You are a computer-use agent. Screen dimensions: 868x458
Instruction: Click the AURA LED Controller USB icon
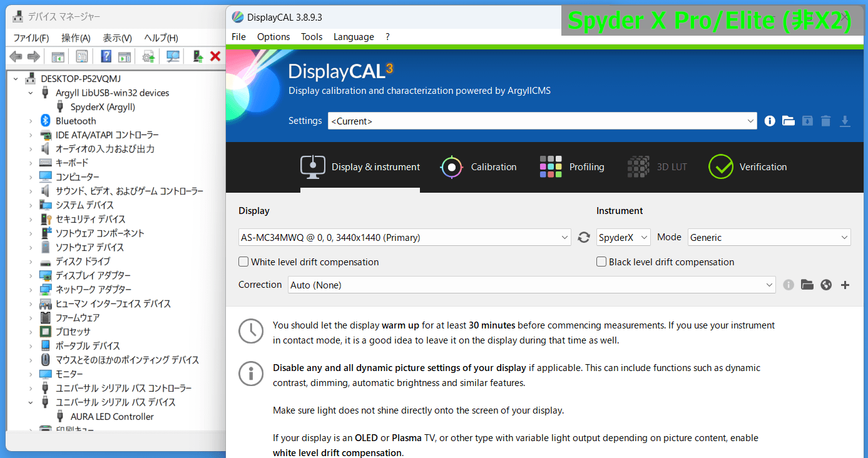tap(60, 416)
